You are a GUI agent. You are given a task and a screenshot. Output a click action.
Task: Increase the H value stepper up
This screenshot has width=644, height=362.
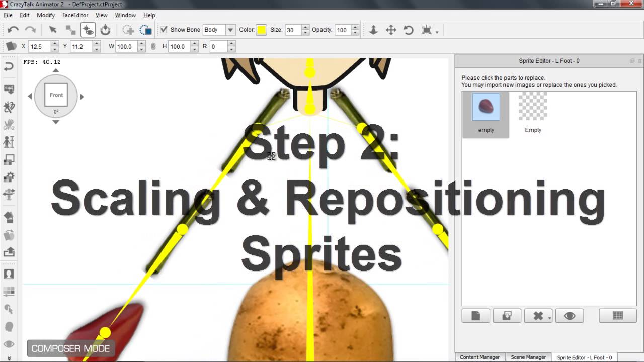[195, 44]
